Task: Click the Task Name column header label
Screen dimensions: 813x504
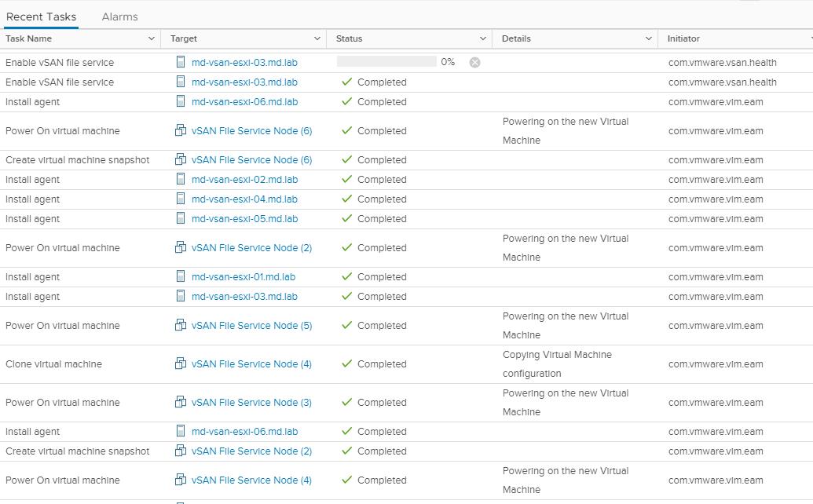Action: click(28, 38)
